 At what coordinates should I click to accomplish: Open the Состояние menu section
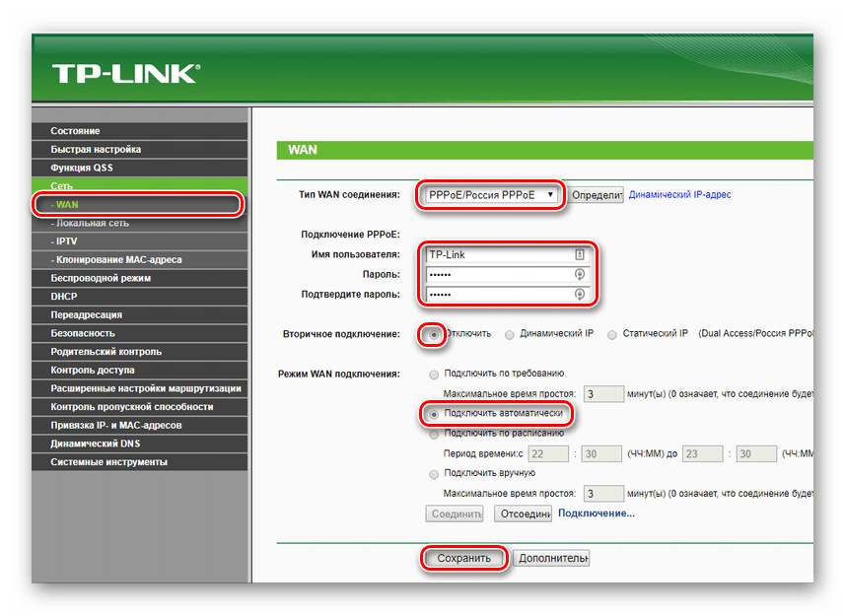pyautogui.click(x=140, y=131)
